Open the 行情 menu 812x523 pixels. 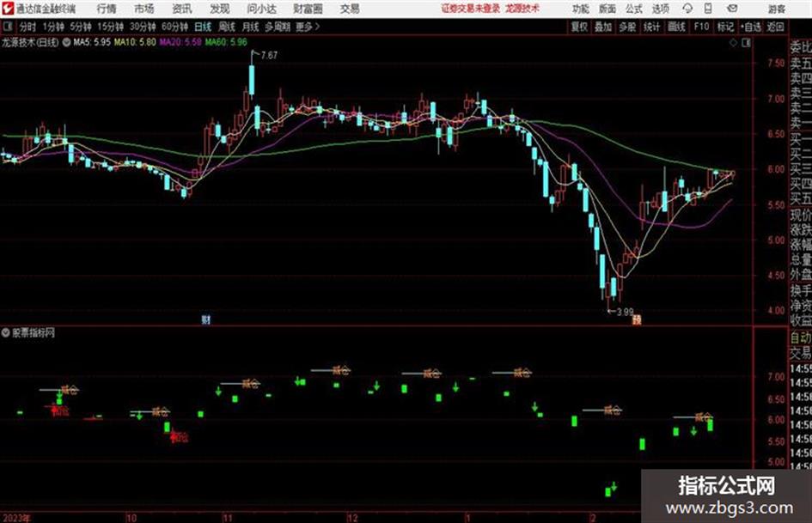coord(107,9)
